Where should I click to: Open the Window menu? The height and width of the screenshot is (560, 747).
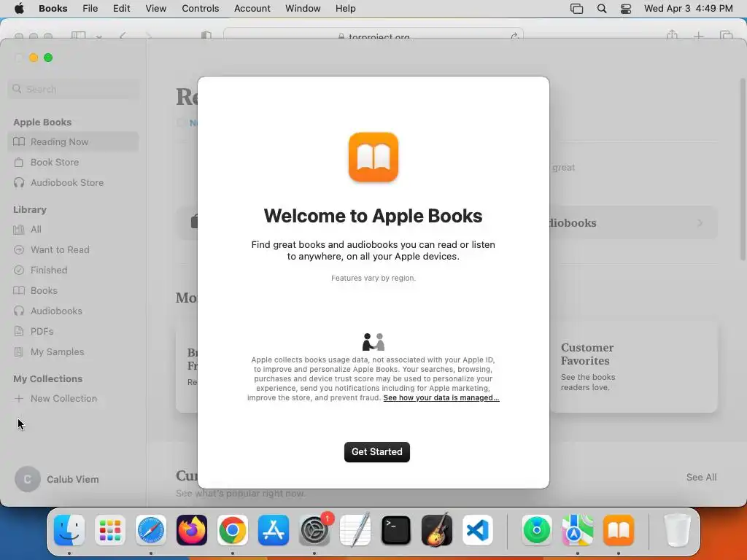[303, 9]
